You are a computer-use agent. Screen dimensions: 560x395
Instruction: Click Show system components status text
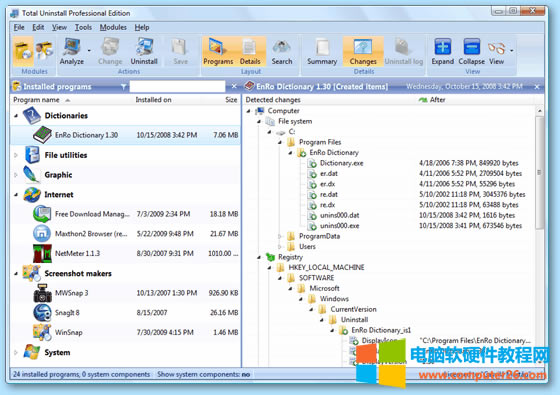[x=204, y=374]
